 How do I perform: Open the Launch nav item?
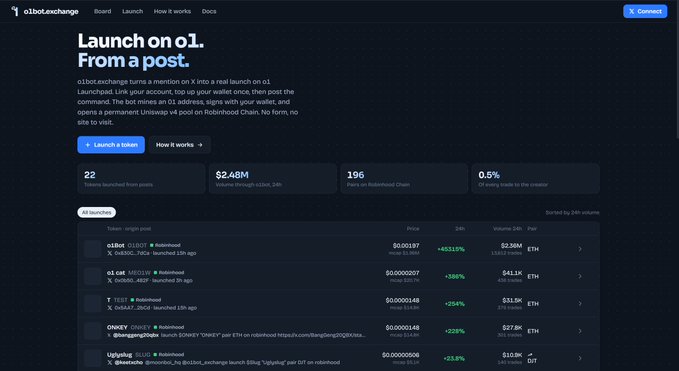pyautogui.click(x=133, y=11)
